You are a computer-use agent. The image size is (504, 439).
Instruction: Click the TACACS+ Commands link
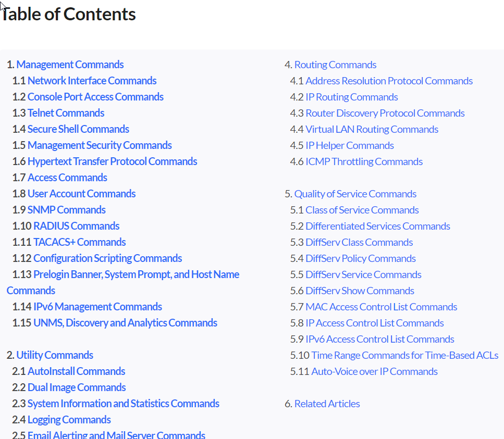[79, 242]
